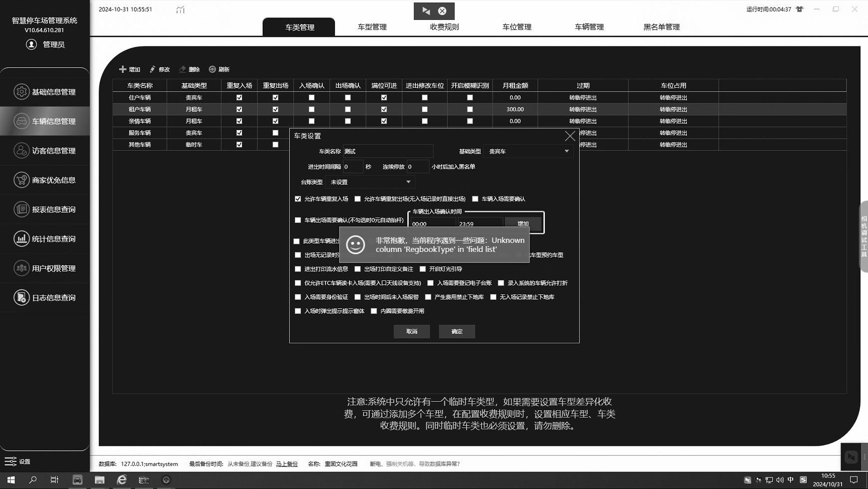Image resolution: width=868 pixels, height=489 pixels.
Task: Open 访客信息管理 sidebar section
Action: pyautogui.click(x=45, y=151)
